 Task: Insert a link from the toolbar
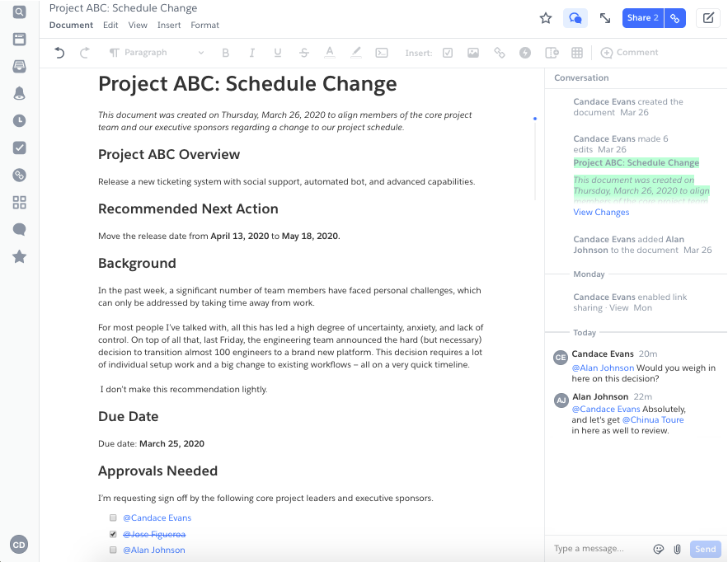[x=499, y=53]
